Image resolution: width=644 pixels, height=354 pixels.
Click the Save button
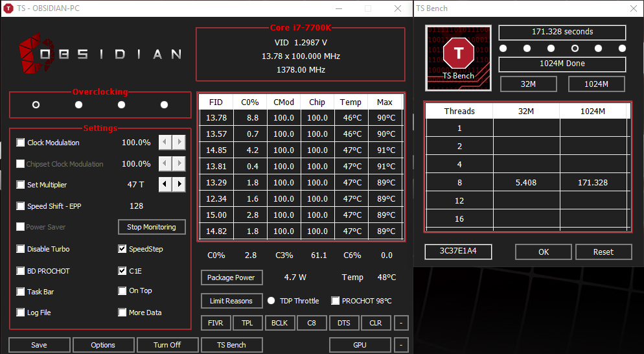pyautogui.click(x=39, y=345)
